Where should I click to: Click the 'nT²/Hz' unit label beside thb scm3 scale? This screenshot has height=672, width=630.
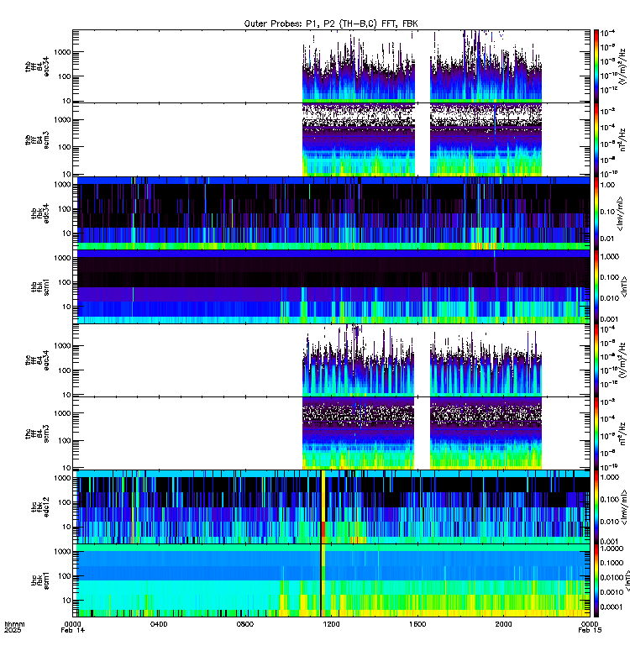(622, 140)
